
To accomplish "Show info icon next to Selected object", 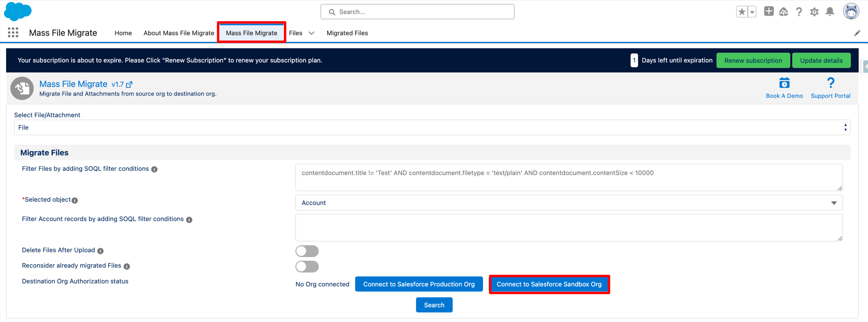I will (x=75, y=200).
